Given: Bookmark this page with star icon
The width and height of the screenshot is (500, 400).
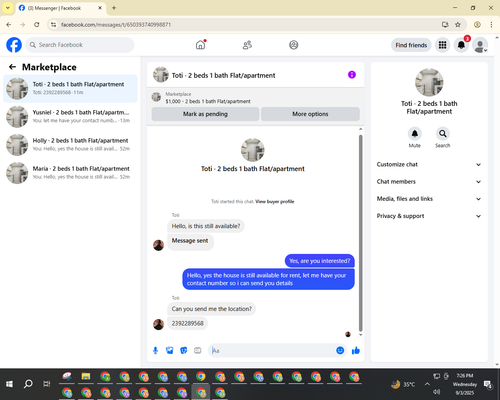Looking at the screenshot, I should tap(458, 24).
